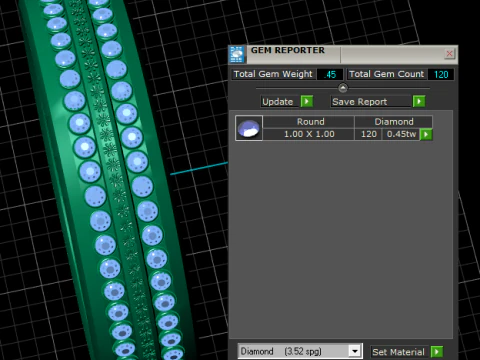Screen dimensions: 480x360
Task: Select the 'Round' cell in gem table
Action: [x=310, y=122]
